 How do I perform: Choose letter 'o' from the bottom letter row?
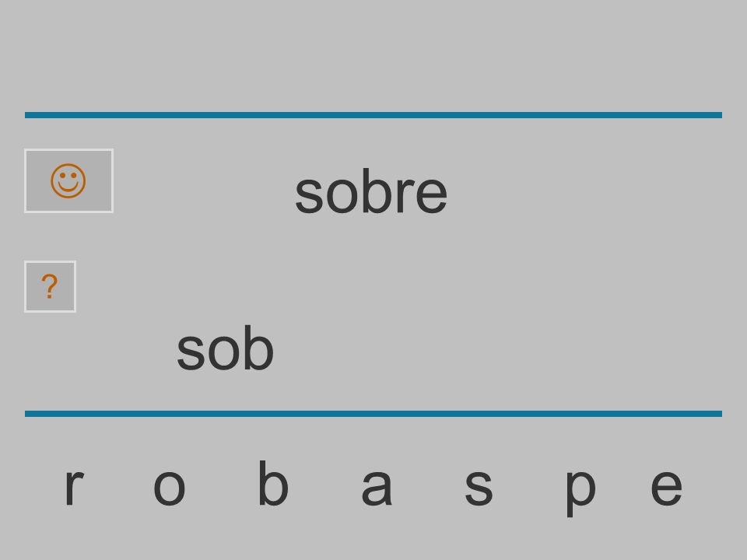point(169,487)
